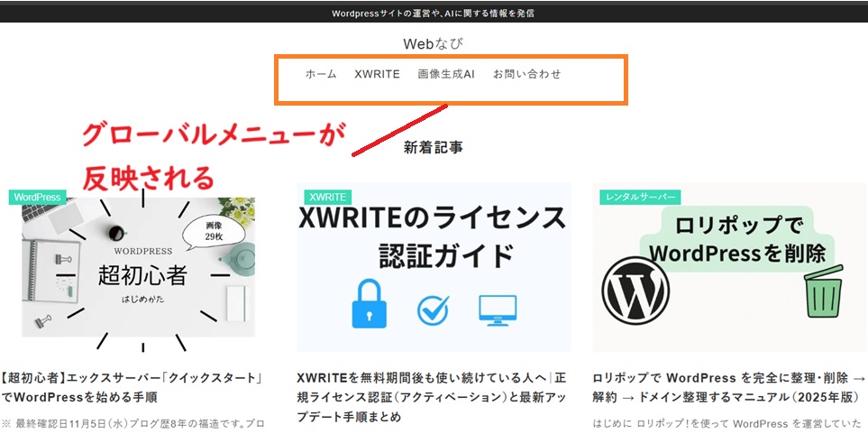
Task: Go to 画像生成AI menu item
Action: click(x=446, y=74)
